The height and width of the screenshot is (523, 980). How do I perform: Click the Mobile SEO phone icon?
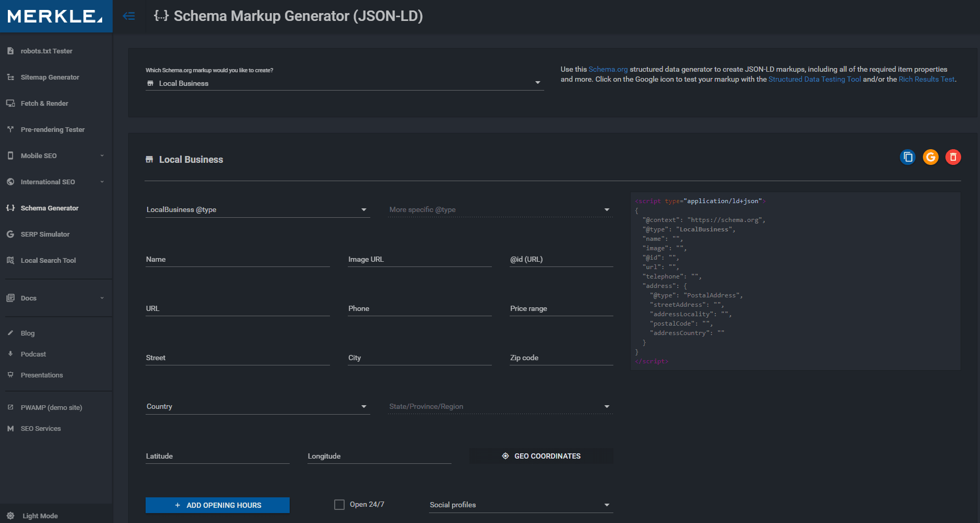pyautogui.click(x=10, y=155)
